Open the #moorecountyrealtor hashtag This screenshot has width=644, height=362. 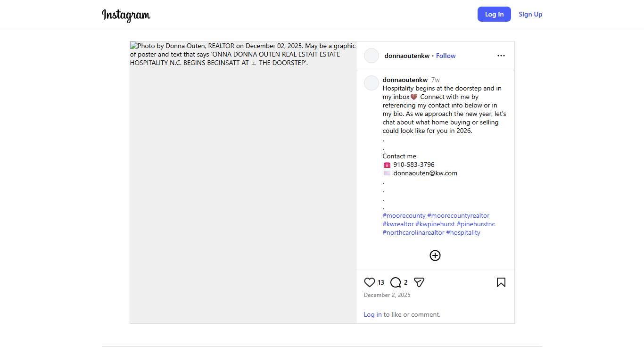(x=458, y=215)
